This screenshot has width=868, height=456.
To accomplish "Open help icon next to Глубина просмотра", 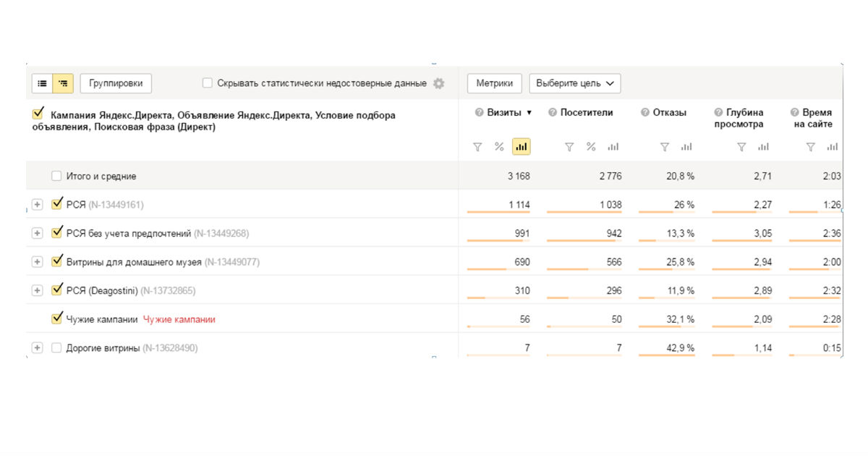I will 718,113.
